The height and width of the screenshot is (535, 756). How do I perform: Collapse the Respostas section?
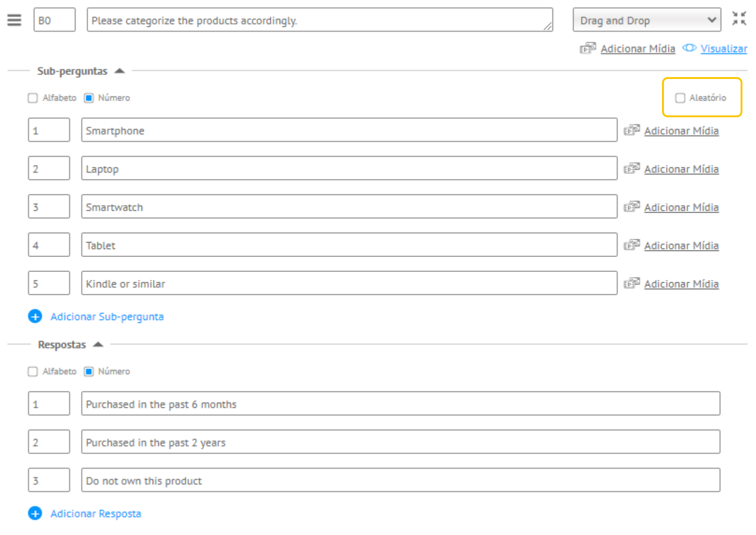click(98, 344)
